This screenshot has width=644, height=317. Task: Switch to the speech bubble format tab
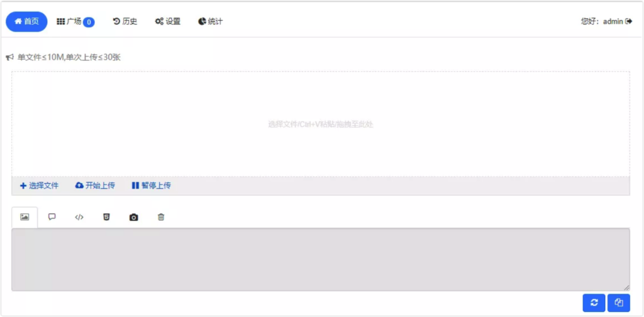pyautogui.click(x=52, y=217)
